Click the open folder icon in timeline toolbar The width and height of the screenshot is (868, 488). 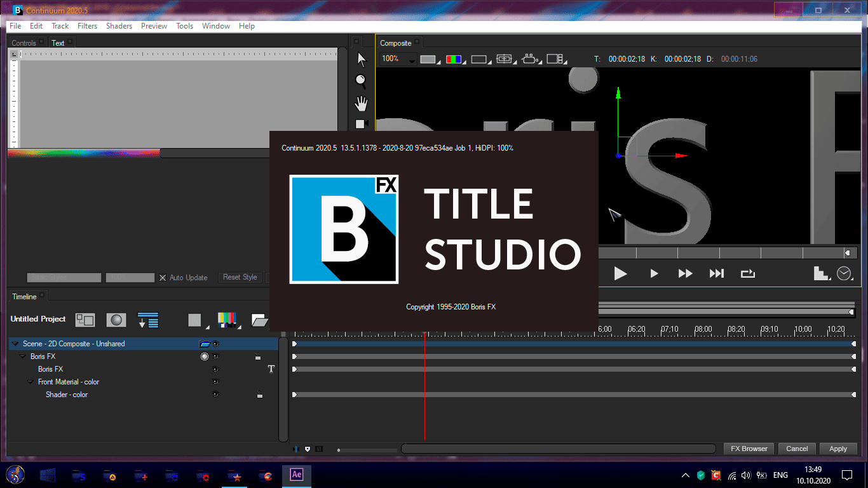point(259,320)
